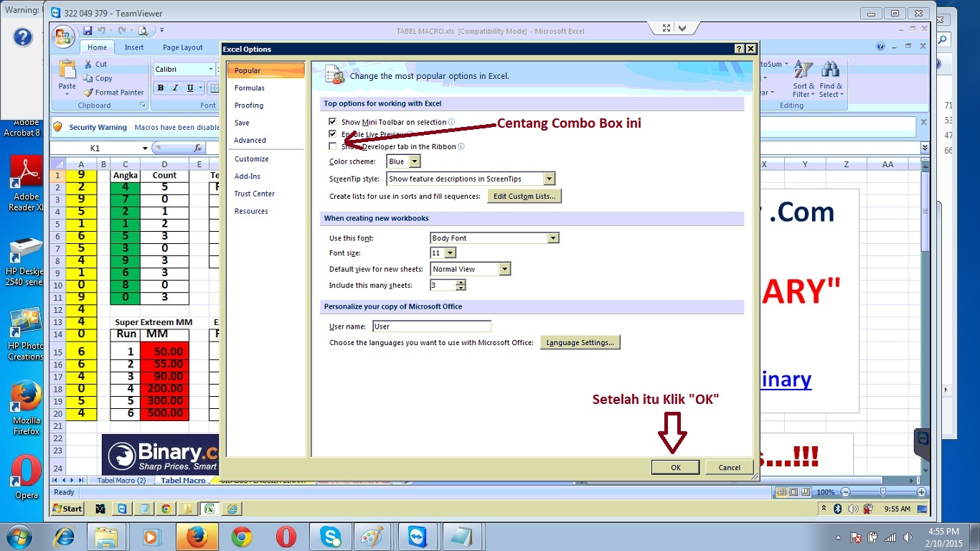Click the Find & Select binoculars icon
The image size is (980, 551).
(831, 69)
